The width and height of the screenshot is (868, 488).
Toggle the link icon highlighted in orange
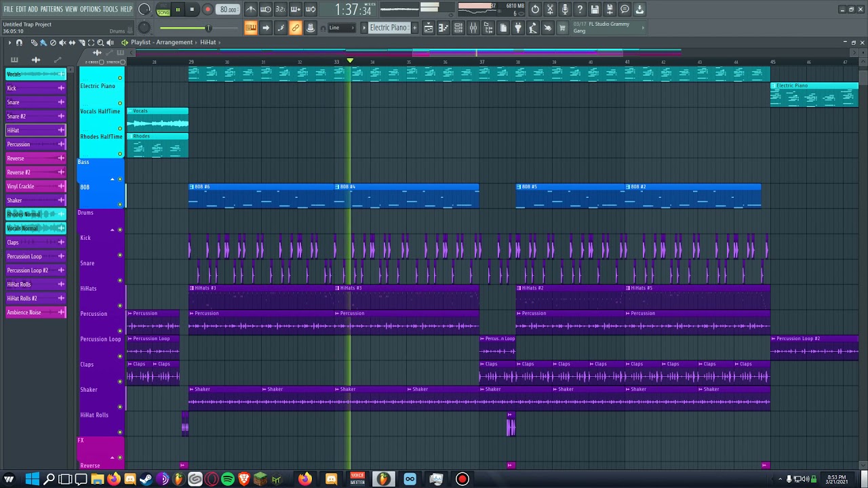296,28
